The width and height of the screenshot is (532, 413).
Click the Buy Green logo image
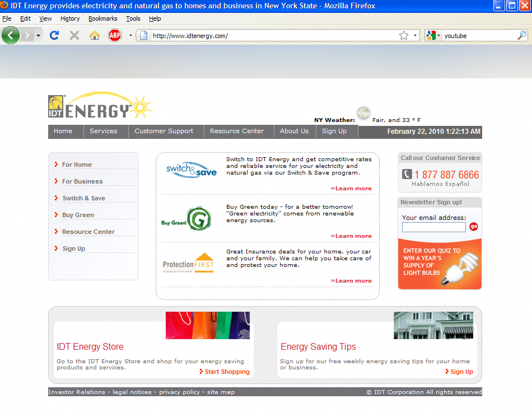pos(186,219)
